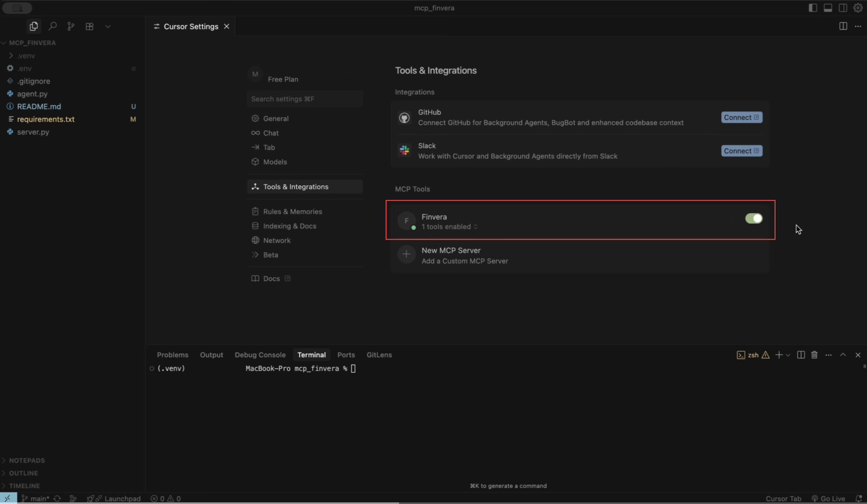Viewport: 867px width, 504px height.
Task: Open the Search icon in sidebar
Action: [x=53, y=26]
